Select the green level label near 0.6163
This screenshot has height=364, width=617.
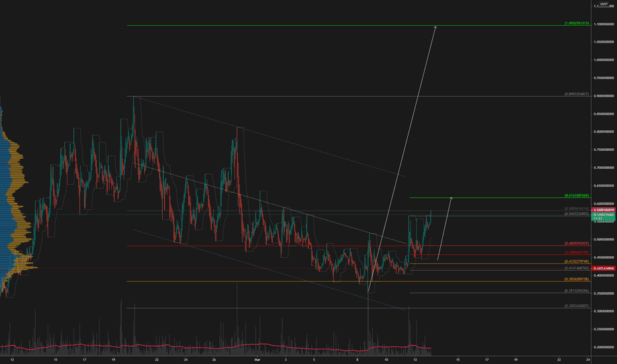pyautogui.click(x=577, y=195)
